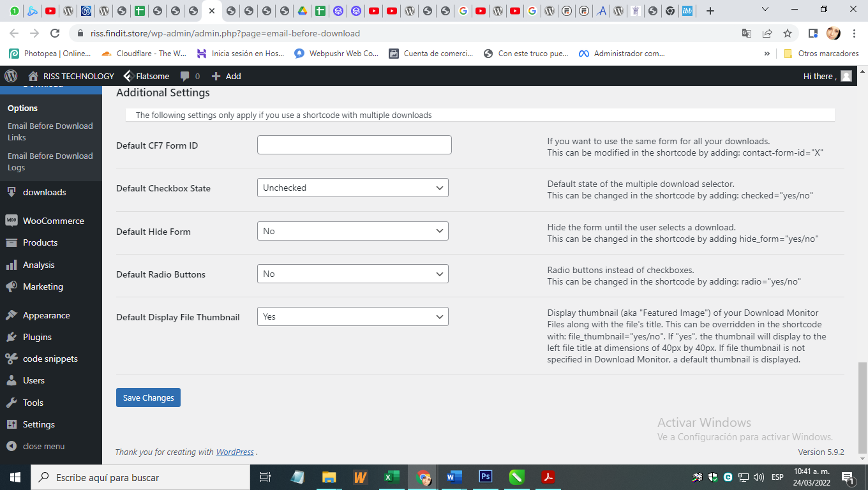This screenshot has height=490, width=868.
Task: Click the Tools wrench icon
Action: click(x=11, y=403)
